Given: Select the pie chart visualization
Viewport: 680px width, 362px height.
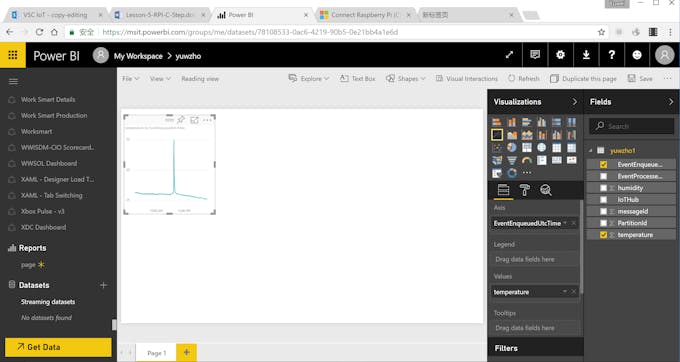Looking at the screenshot, I should coord(512,147).
